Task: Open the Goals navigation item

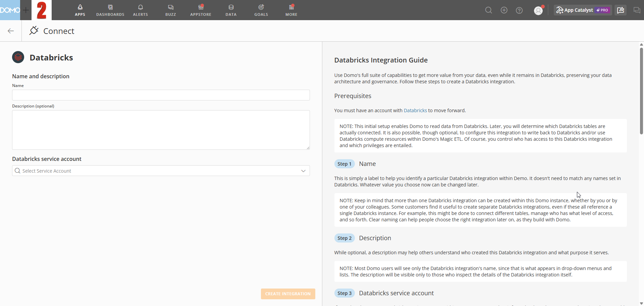Action: 261,10
